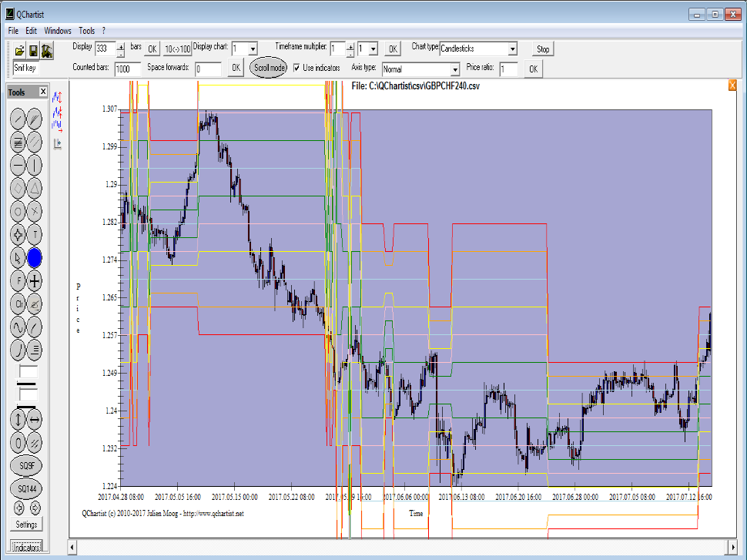Select the text T tool
This screenshot has height=560, width=747.
click(35, 234)
